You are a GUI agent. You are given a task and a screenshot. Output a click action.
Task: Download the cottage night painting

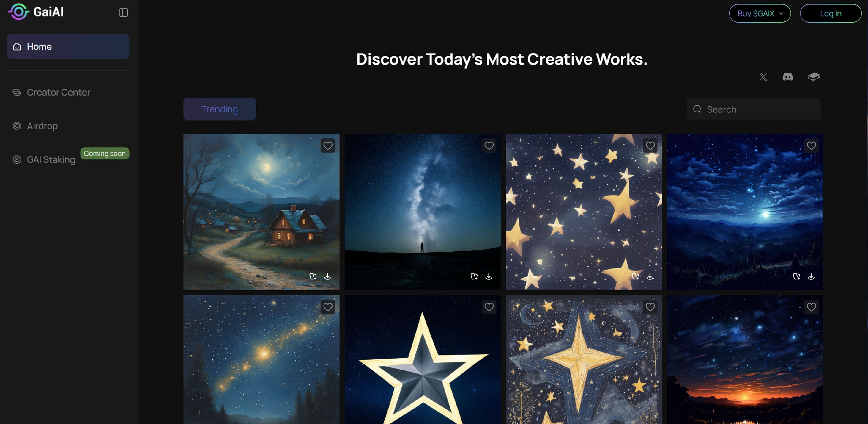(x=327, y=276)
